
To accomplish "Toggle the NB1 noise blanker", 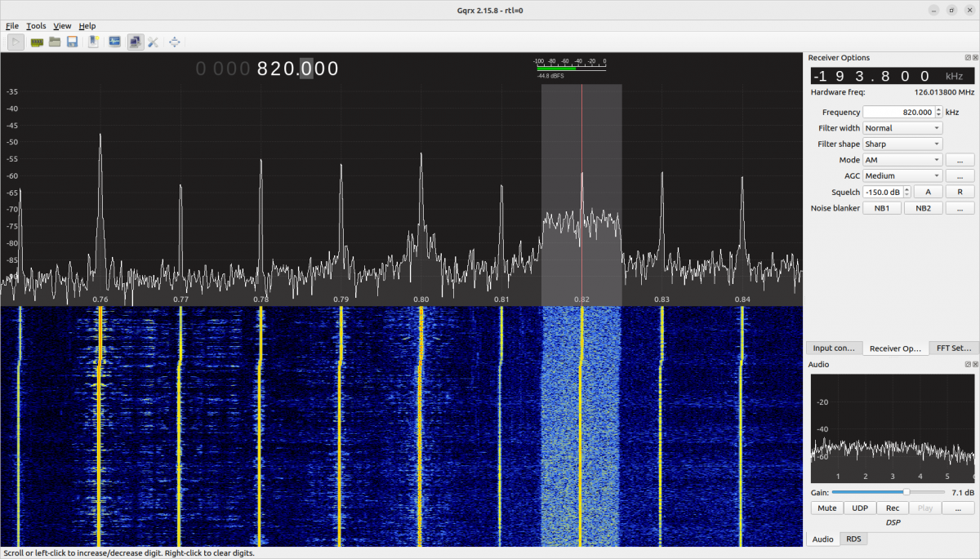I will click(x=882, y=208).
